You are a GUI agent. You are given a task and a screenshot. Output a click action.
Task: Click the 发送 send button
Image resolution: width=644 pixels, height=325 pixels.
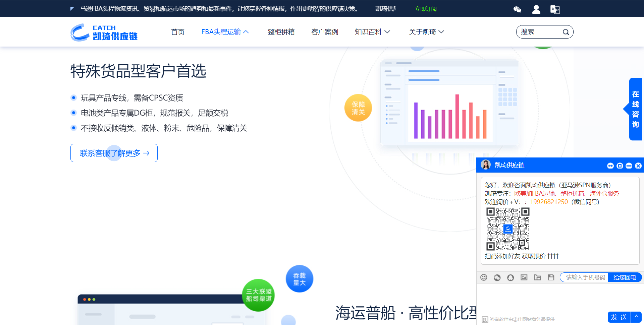tap(619, 317)
